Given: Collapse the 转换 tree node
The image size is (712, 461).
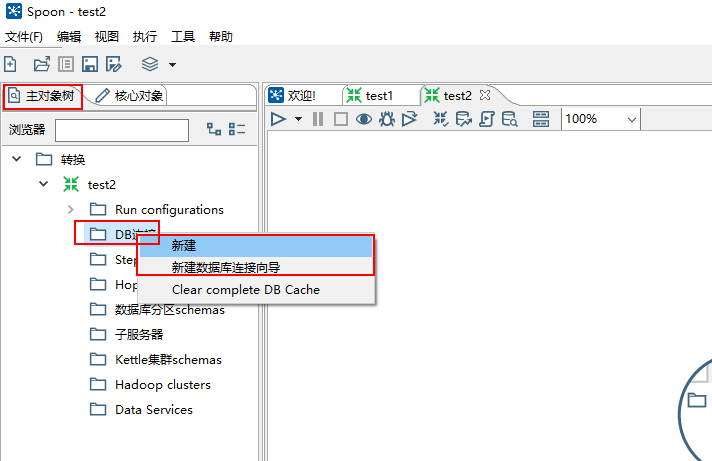Looking at the screenshot, I should 17,159.
